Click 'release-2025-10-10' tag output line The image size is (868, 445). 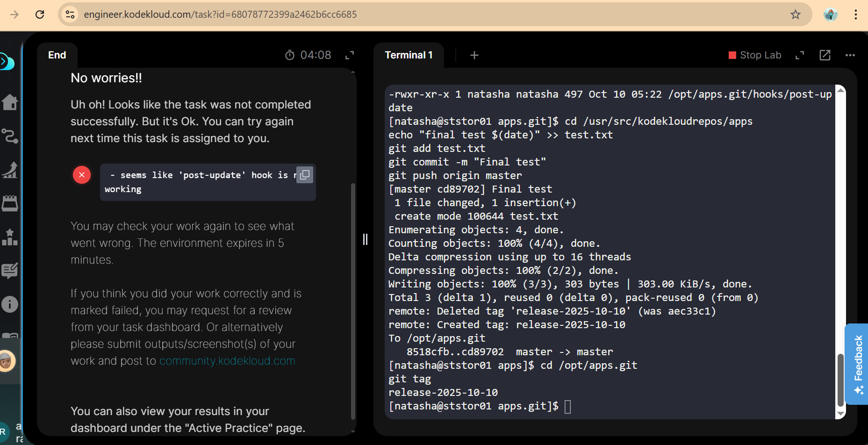tap(443, 393)
